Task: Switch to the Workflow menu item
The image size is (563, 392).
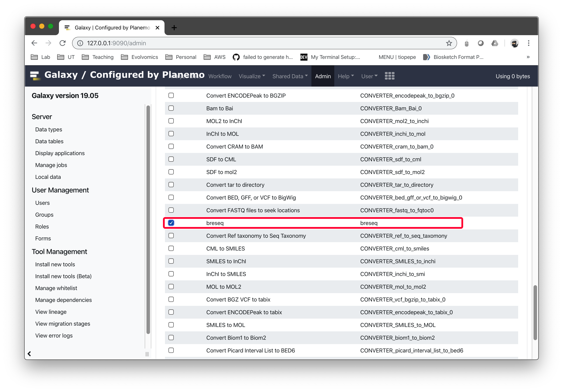Action: (220, 76)
